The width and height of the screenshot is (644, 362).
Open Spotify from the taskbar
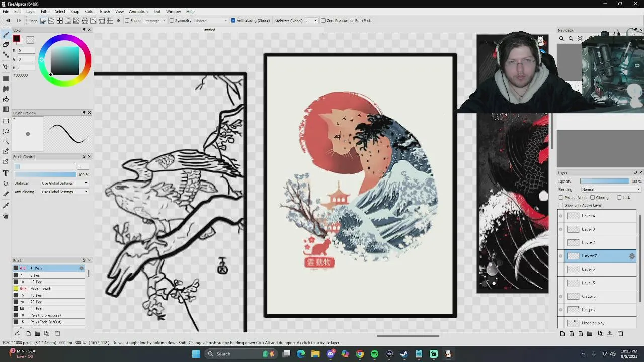[374, 354]
